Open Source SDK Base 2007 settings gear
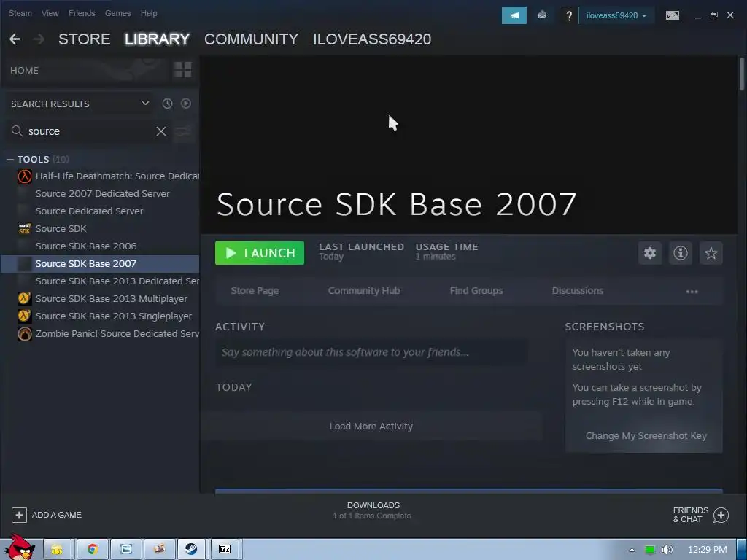Screen dimensions: 747x560 pyautogui.click(x=650, y=253)
